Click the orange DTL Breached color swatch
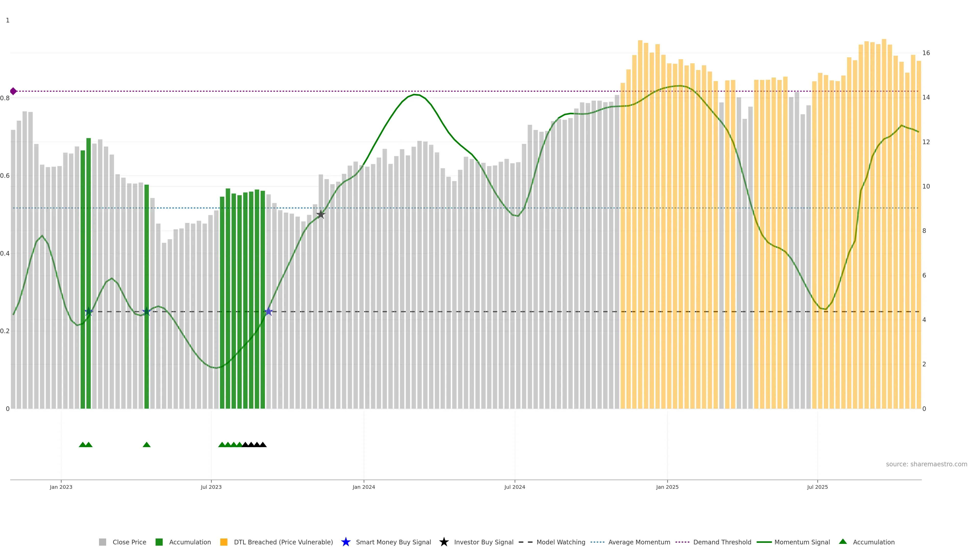Screen dimensions: 980x551 click(224, 542)
